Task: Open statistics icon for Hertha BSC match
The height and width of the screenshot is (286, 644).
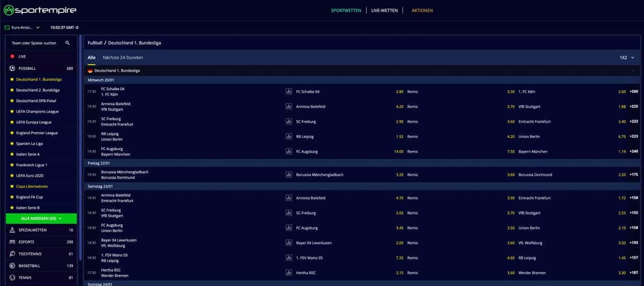Action: [x=289, y=273]
